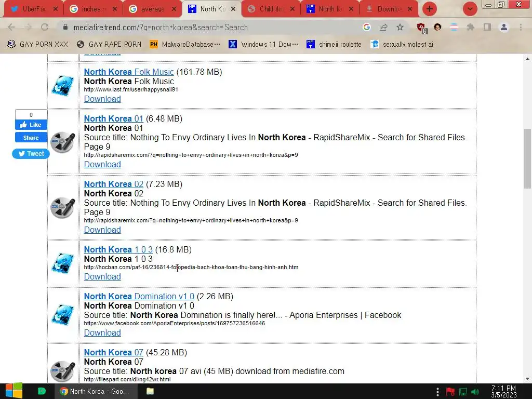Click the North Korea 07 film reel icon

point(63,371)
